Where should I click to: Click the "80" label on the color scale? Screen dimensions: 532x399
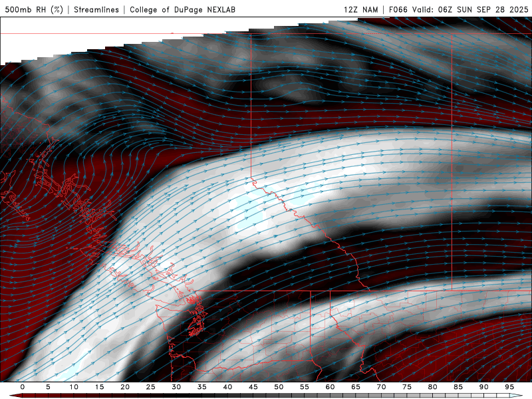point(433,387)
